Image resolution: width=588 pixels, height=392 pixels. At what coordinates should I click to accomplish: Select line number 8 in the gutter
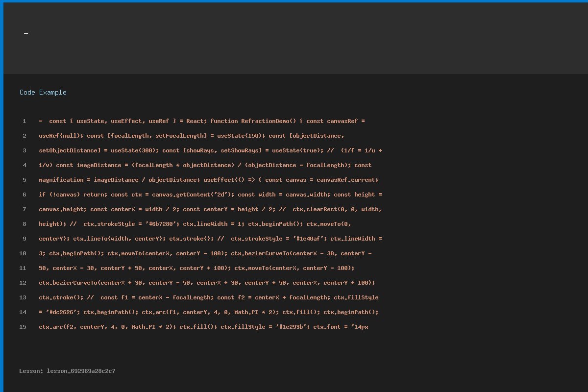(x=24, y=224)
